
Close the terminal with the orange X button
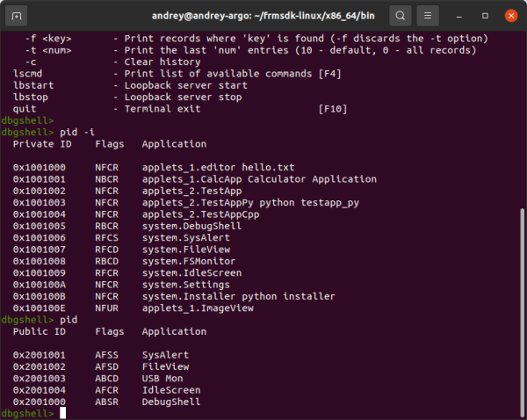[511, 16]
